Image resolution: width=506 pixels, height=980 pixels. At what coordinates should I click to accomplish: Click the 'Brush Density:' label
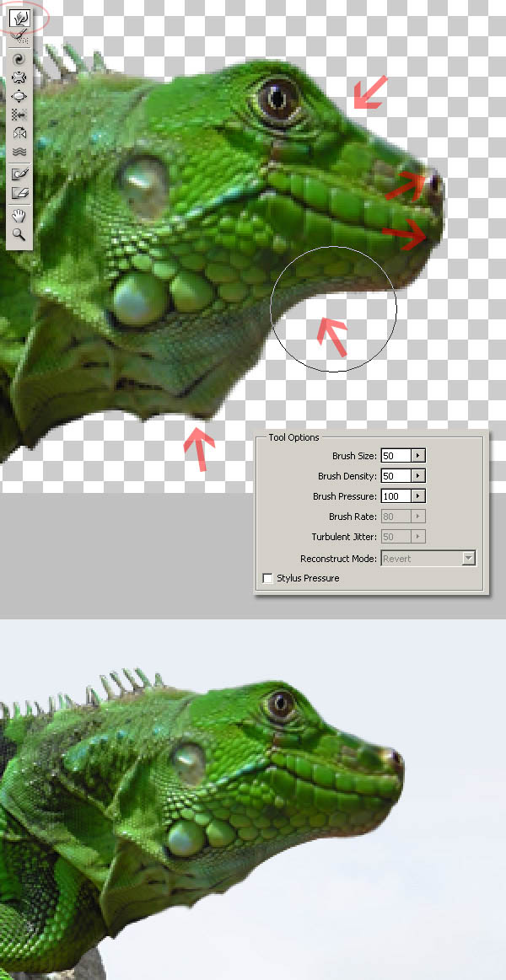347,476
